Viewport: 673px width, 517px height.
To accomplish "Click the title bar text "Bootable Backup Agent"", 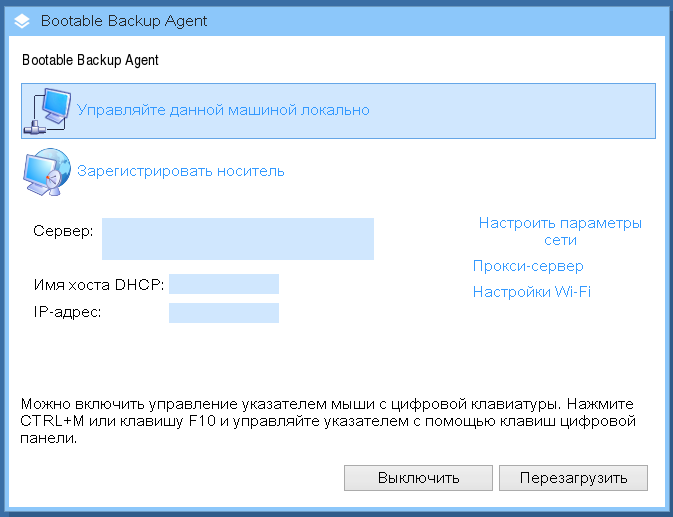I will [124, 21].
